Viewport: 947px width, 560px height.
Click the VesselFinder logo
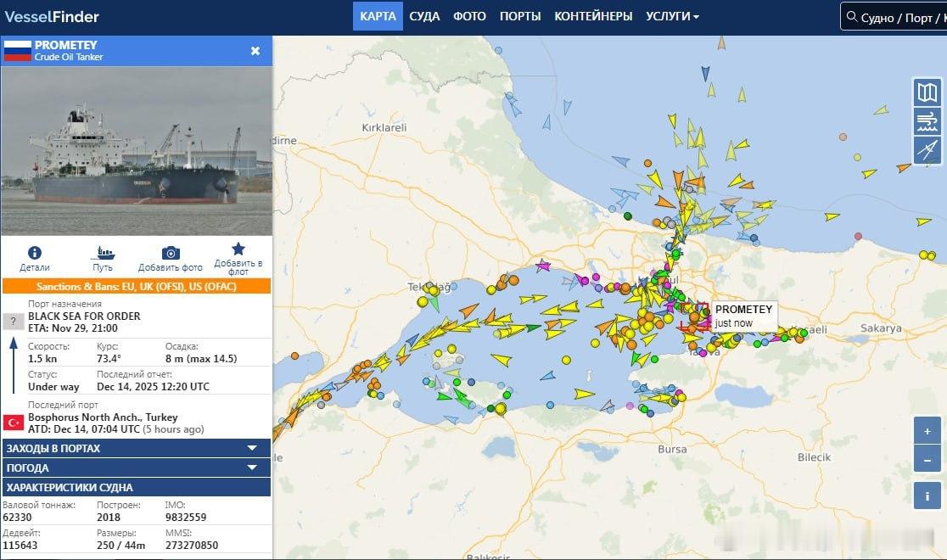pos(51,17)
